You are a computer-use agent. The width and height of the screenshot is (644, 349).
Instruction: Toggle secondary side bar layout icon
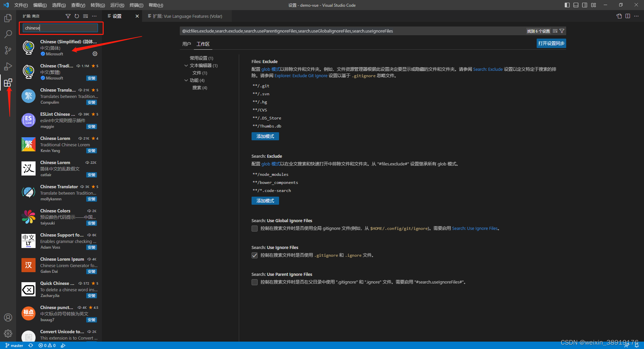coord(585,5)
